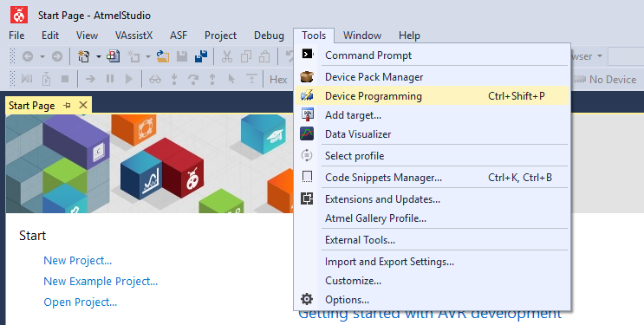Image resolution: width=644 pixels, height=325 pixels.
Task: Open Extensions and Updates...
Action: coord(432,198)
